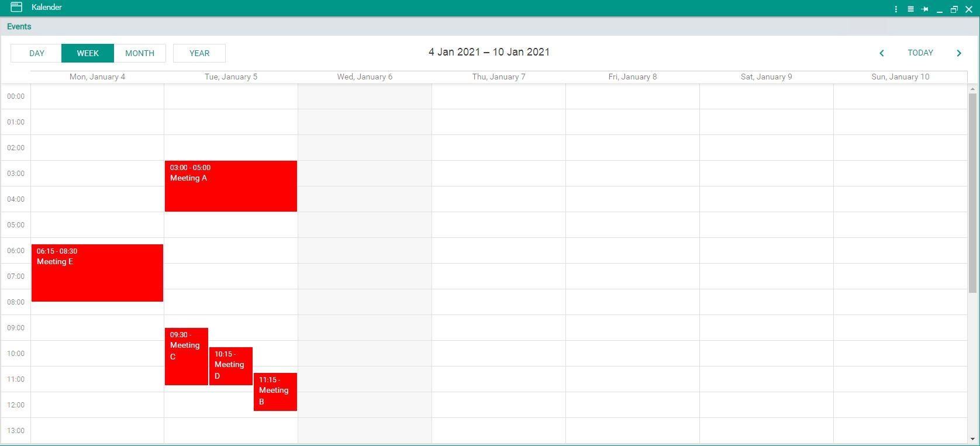The image size is (980, 446).
Task: Click the 13:00 time label
Action: 16,431
